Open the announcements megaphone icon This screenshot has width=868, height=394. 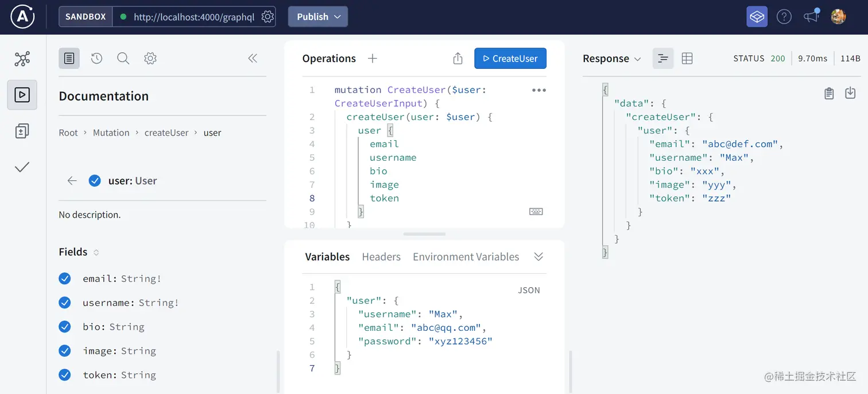tap(811, 16)
